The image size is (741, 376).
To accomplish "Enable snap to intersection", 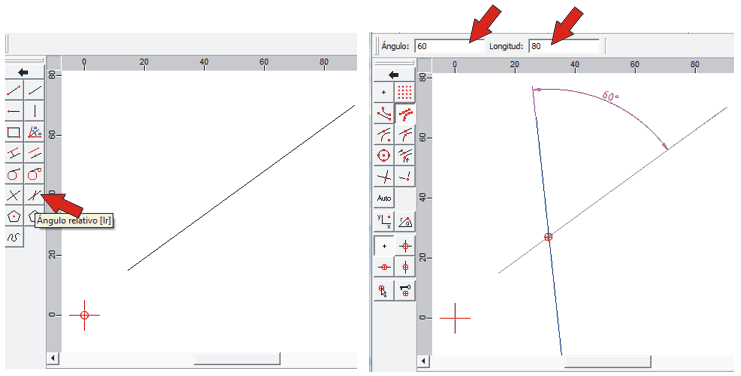I will (384, 177).
